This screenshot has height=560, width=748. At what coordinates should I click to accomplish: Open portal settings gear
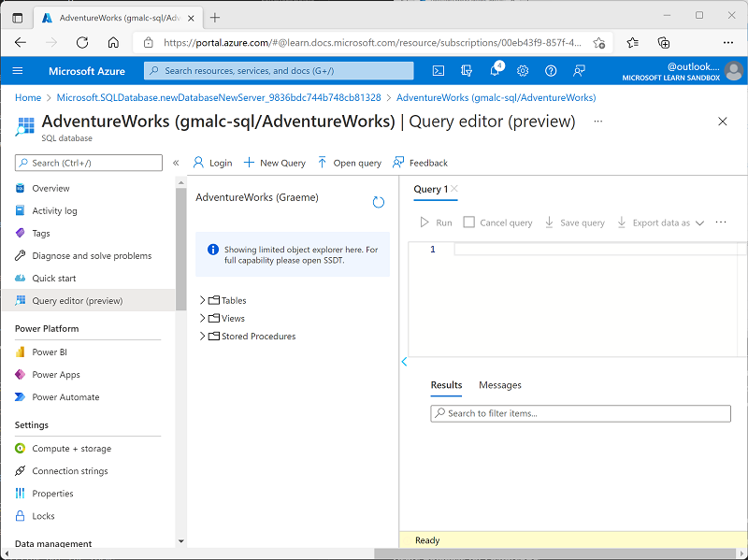click(523, 71)
